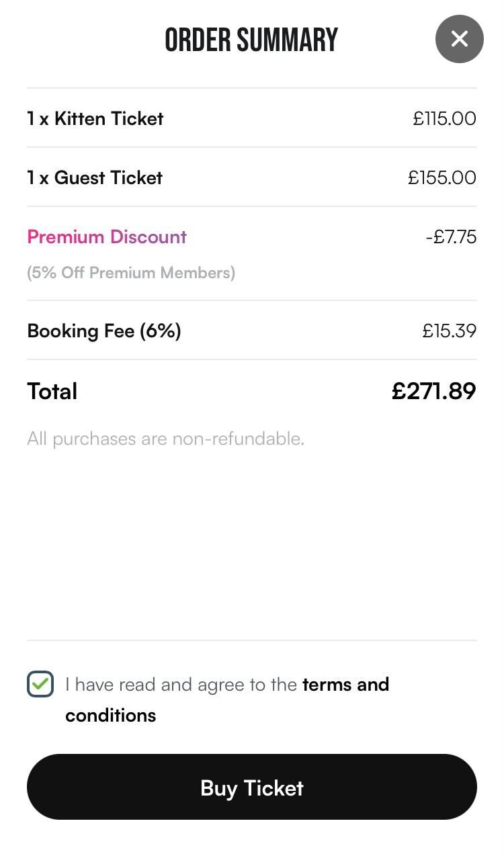This screenshot has height=852, width=504.
Task: Click the bold word 'conditions' on second line
Action: click(110, 715)
